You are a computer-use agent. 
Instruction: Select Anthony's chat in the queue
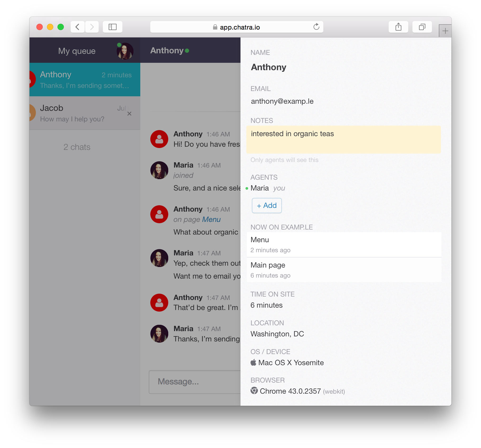coord(85,79)
